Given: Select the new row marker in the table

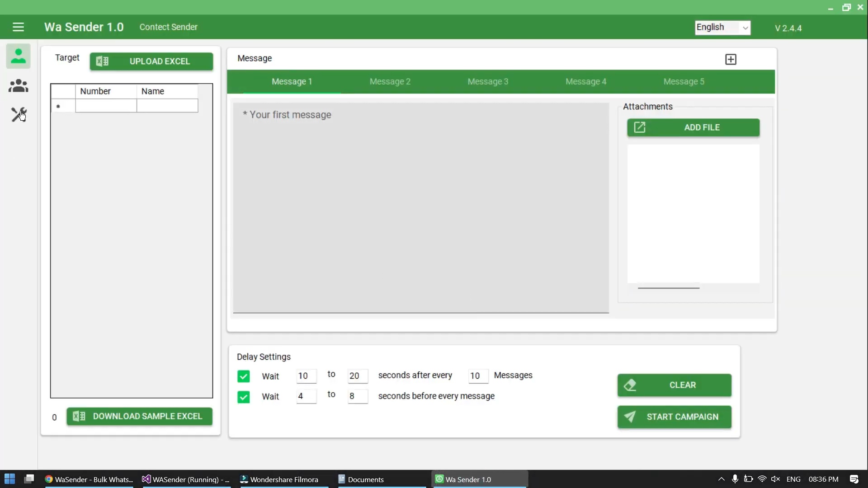Looking at the screenshot, I should 63,106.
